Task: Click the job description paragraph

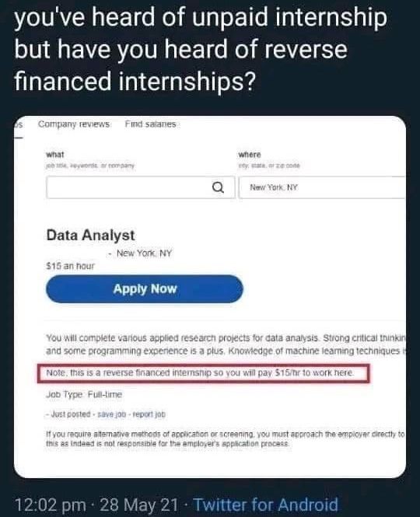Action: tap(226, 344)
